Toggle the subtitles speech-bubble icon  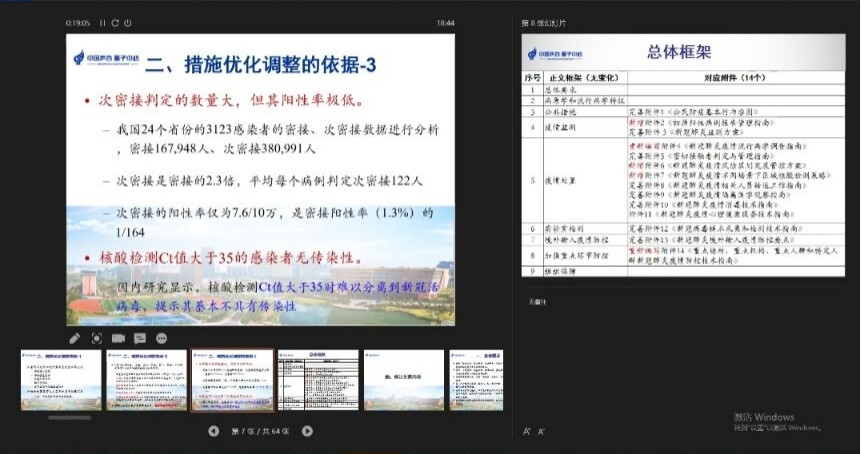pyautogui.click(x=141, y=338)
